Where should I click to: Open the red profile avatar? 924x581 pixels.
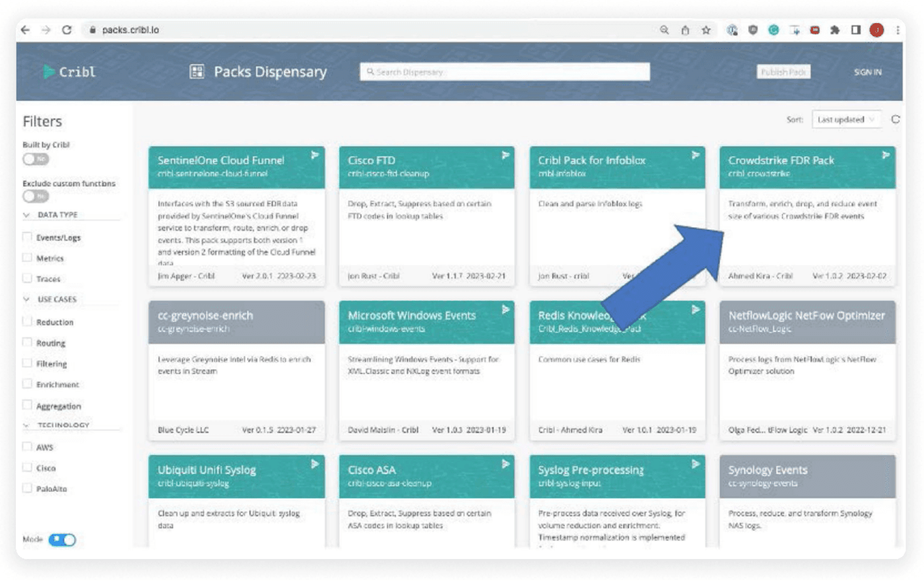pyautogui.click(x=876, y=30)
